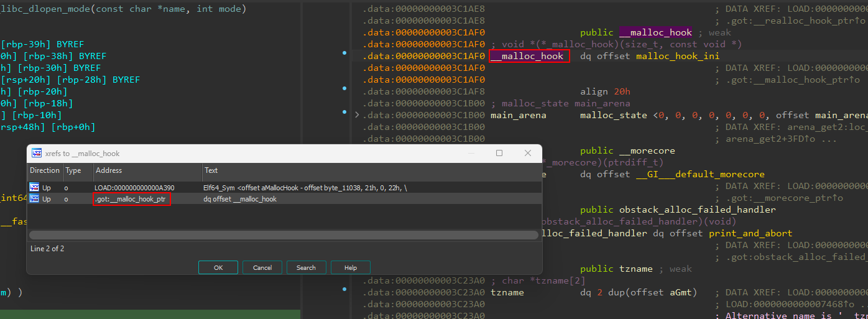
Task: Close the xrefs to __malloc_hook dialog
Action: [x=527, y=153]
